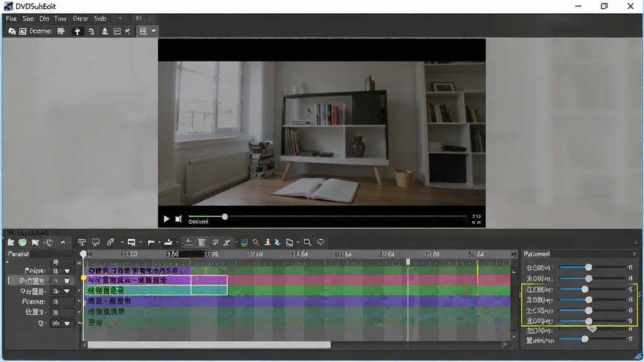This screenshot has width=644, height=362.
Task: Click the folder icon in timeline toolbar
Action: tap(11, 243)
